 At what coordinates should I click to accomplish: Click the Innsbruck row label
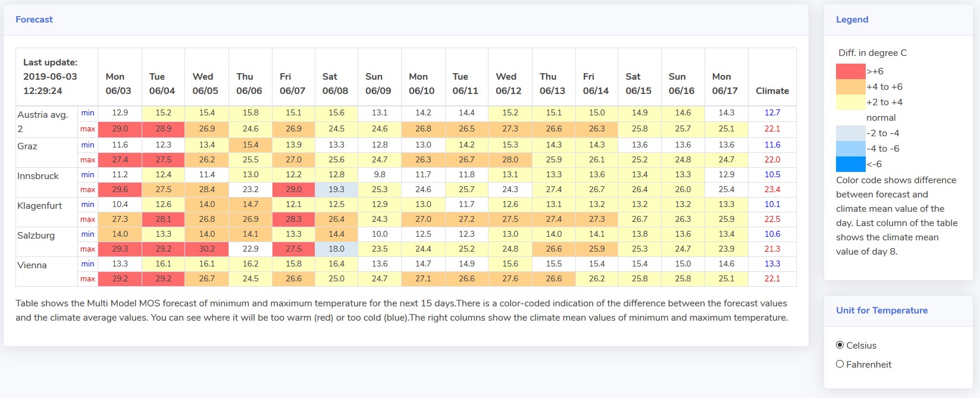[x=38, y=176]
